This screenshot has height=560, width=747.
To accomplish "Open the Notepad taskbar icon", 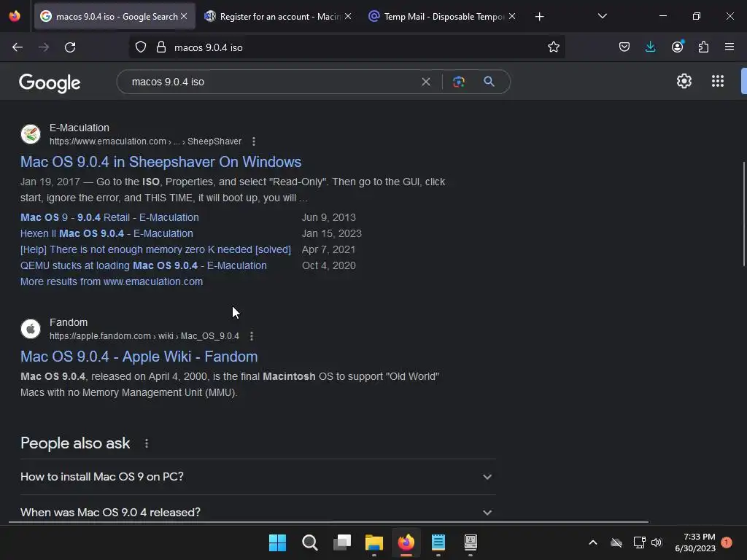I will click(438, 542).
